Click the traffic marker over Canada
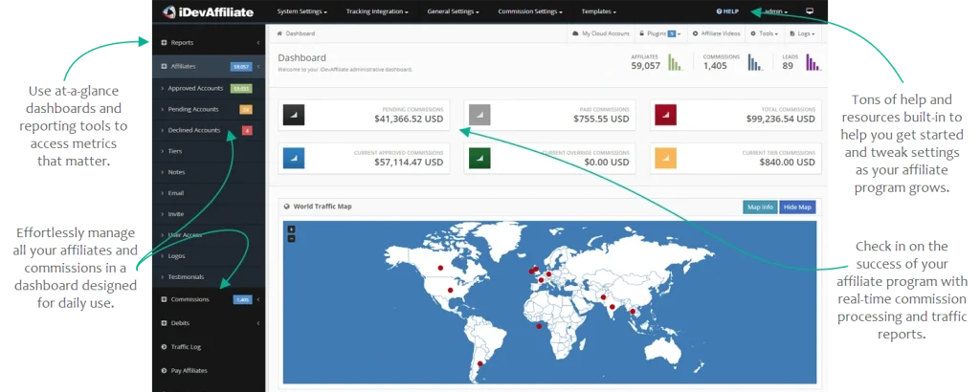 440,268
